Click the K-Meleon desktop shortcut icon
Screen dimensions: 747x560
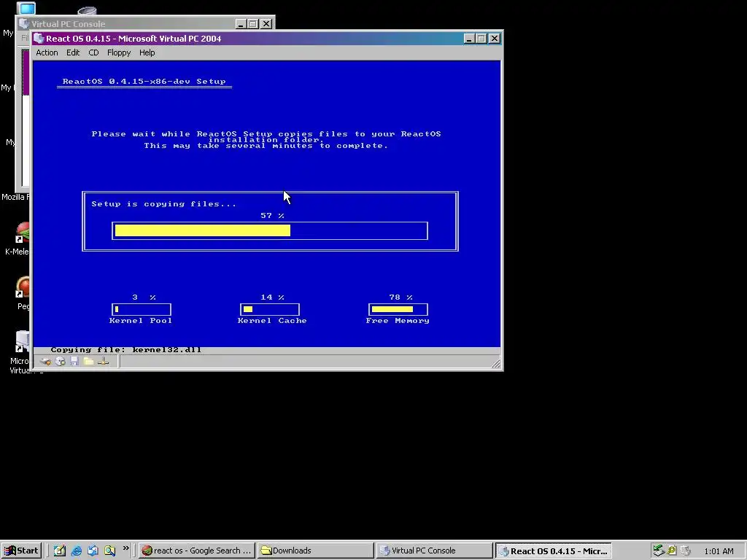click(23, 233)
